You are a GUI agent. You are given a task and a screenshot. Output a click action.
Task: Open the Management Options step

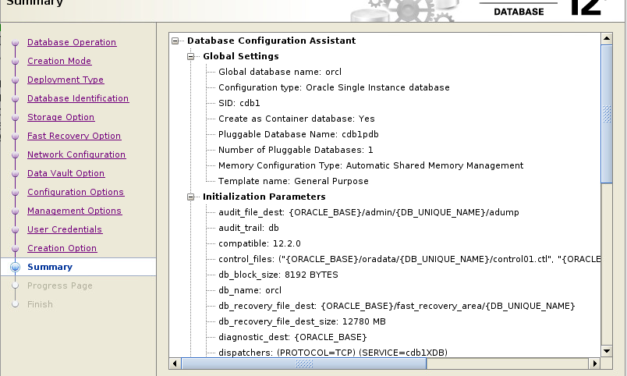(x=74, y=211)
